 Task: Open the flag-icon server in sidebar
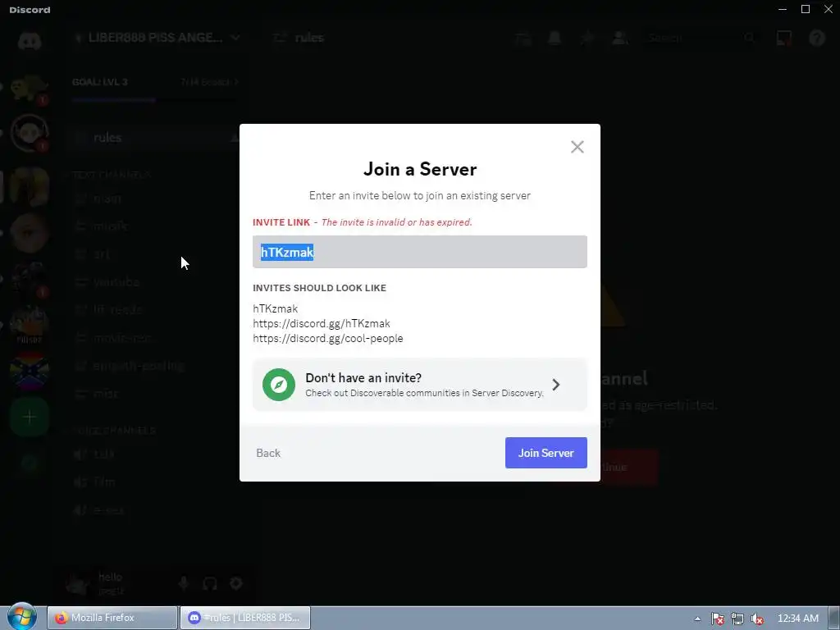30,371
